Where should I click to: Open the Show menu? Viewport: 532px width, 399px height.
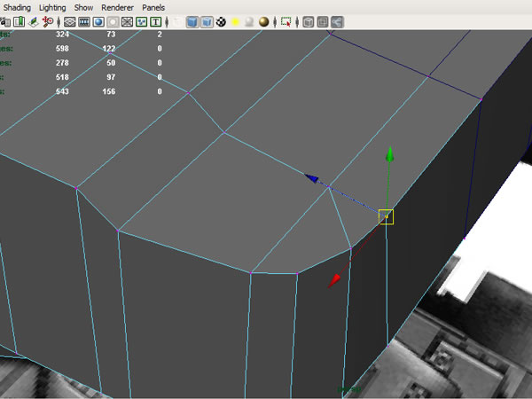click(83, 7)
